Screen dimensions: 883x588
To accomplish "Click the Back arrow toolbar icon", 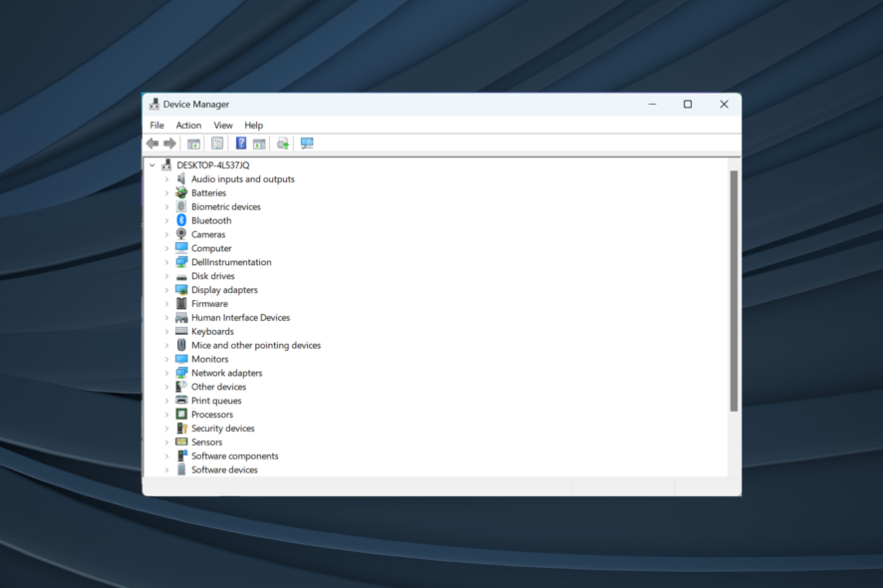I will [152, 144].
